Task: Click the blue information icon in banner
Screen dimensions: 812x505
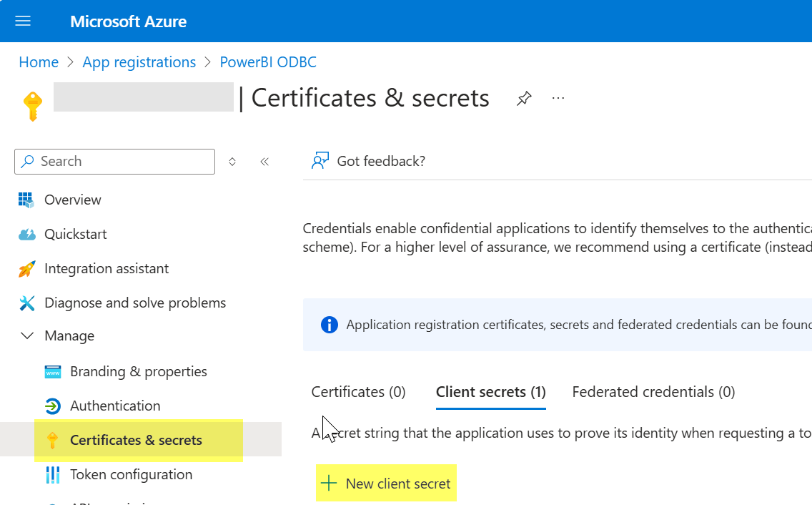Action: point(330,325)
